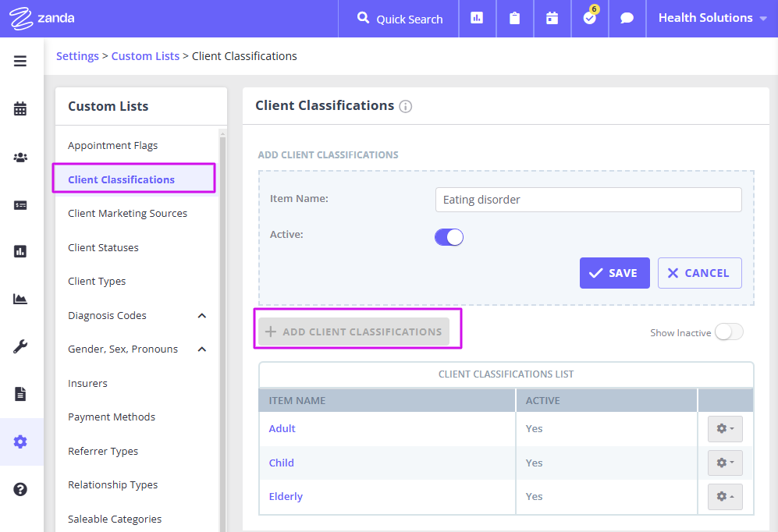Turn off the Active toggle for Eating disorder
Screen dimensions: 778x532
coord(449,236)
